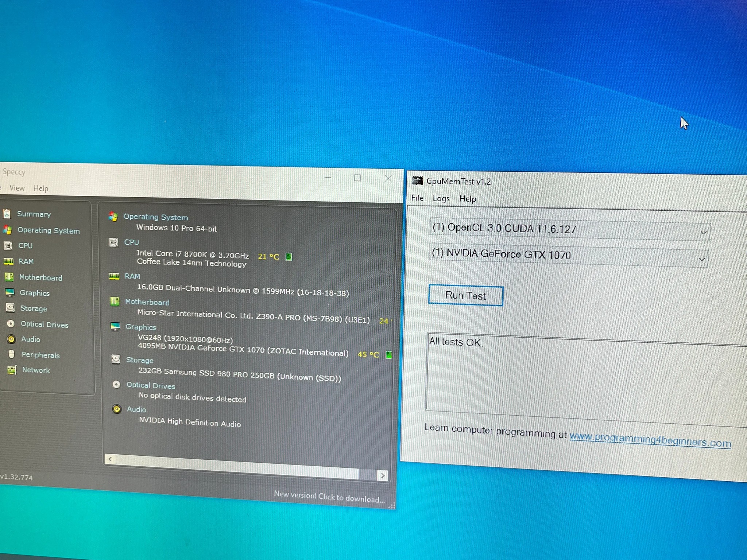Click the Optical Drives icon in summary panel
Viewport: 747px width, 560px height.
coord(116,384)
